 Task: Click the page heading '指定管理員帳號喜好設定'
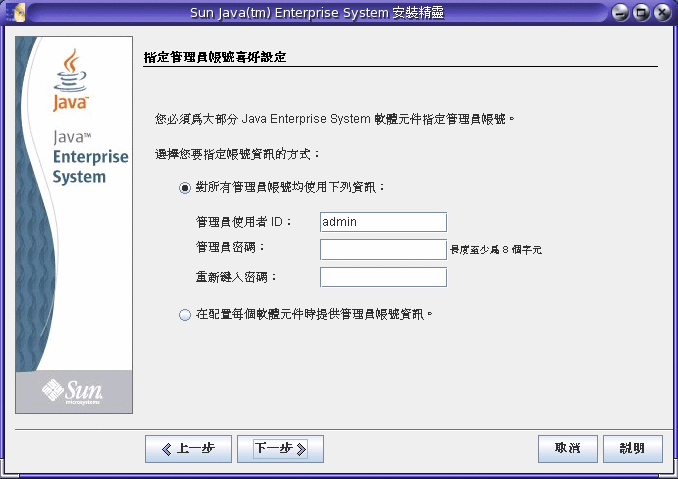point(215,57)
